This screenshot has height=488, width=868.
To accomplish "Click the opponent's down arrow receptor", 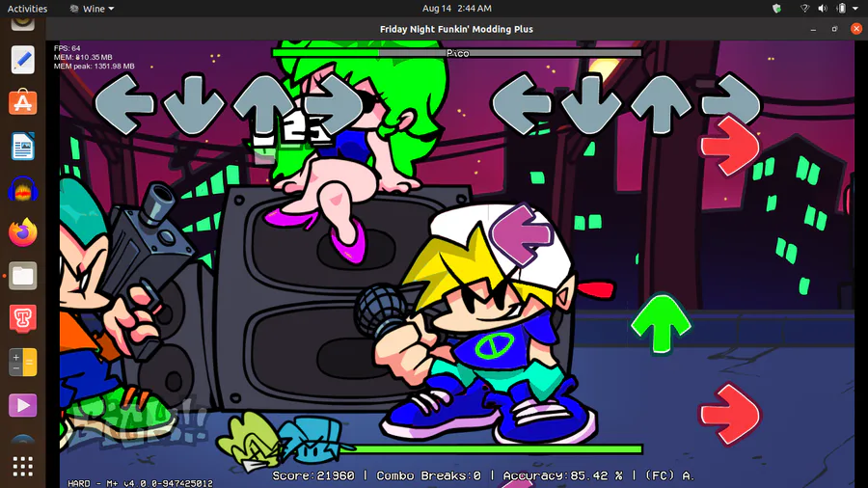I will point(194,105).
